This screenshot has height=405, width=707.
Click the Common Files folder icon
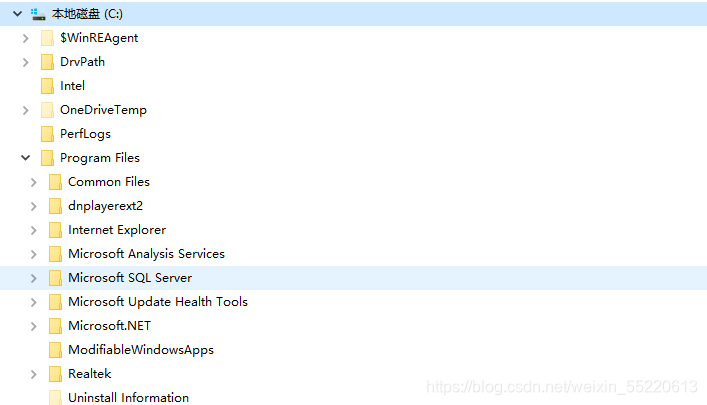point(55,182)
